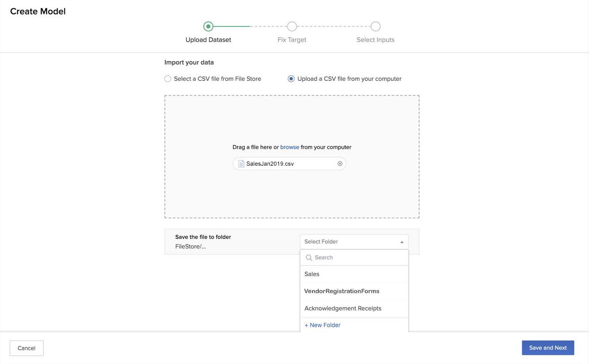
Task: Choose Select a CSV file from File Store
Action: (x=168, y=79)
